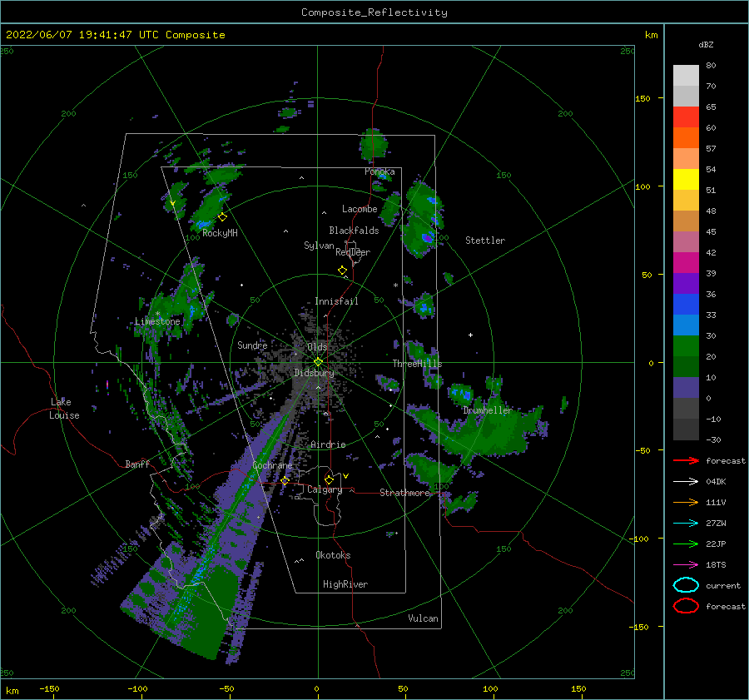Click the Stettler label
The image size is (749, 700).
click(485, 241)
